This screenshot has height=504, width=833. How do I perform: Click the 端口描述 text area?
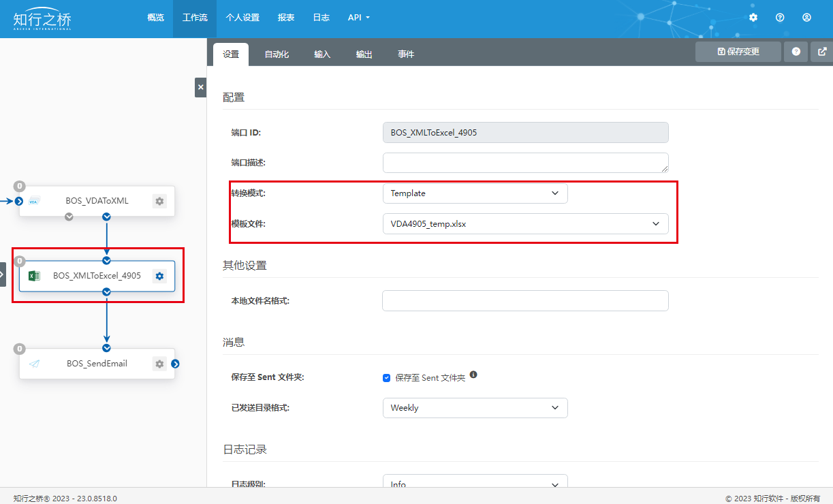tap(525, 163)
